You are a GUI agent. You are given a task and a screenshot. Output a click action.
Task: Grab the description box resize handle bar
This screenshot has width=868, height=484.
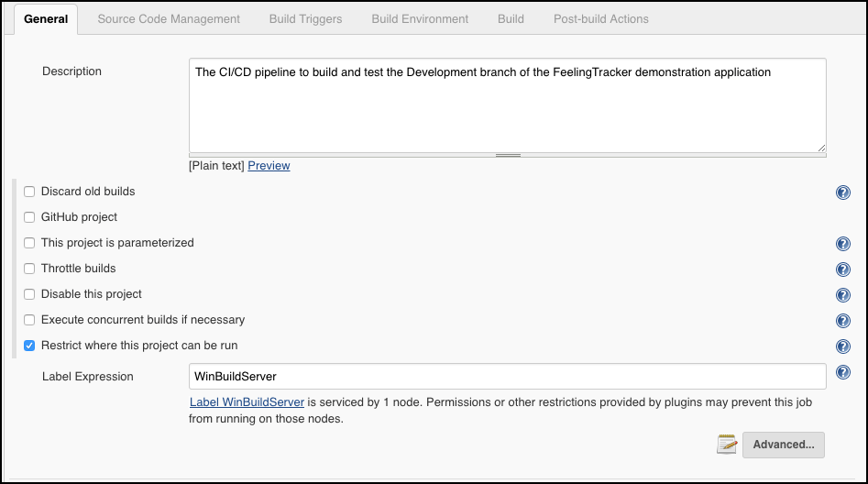click(x=508, y=155)
